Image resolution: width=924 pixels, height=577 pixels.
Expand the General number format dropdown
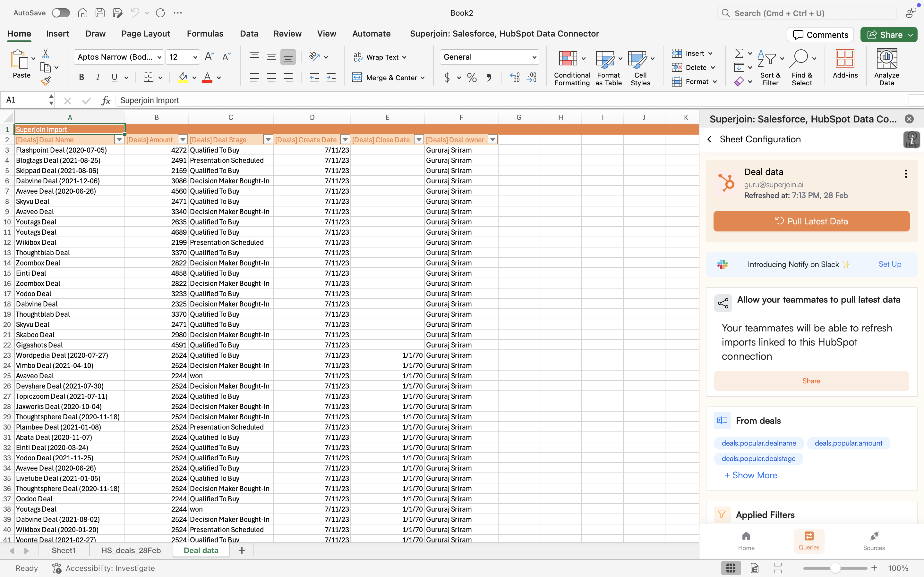tap(534, 57)
